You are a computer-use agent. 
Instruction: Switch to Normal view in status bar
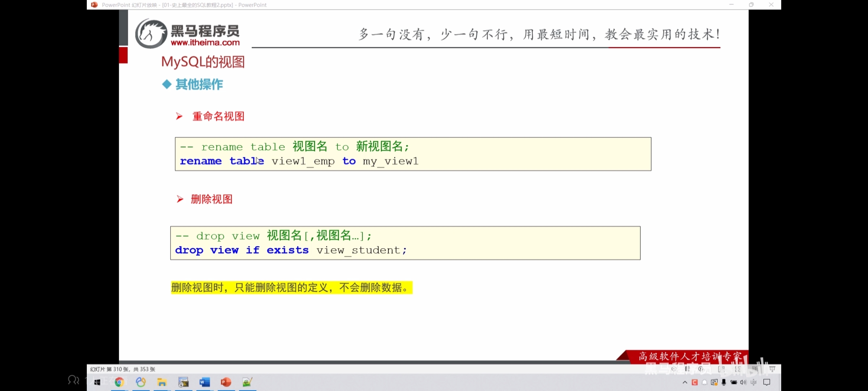point(721,369)
